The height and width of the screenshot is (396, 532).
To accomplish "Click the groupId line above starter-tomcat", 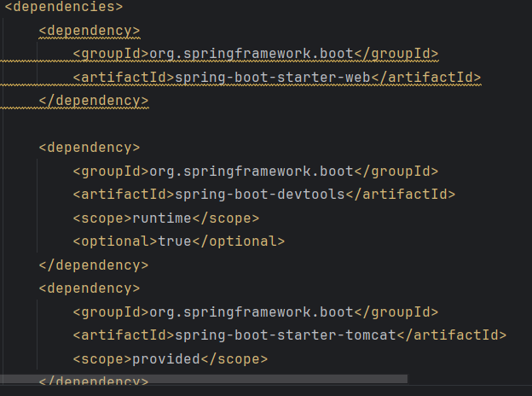I will pyautogui.click(x=256, y=312).
